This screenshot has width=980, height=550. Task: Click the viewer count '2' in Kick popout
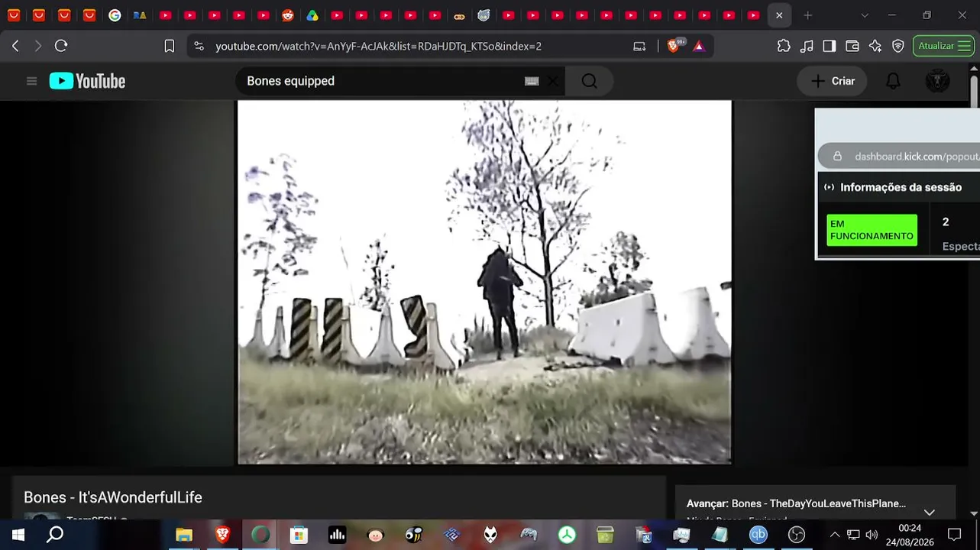click(946, 222)
